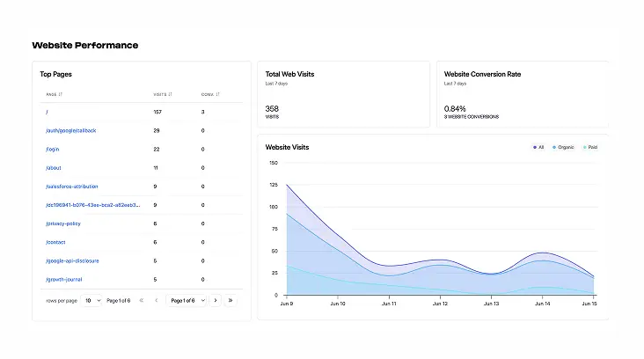Toggle the Paid series in chart legend

coord(590,147)
